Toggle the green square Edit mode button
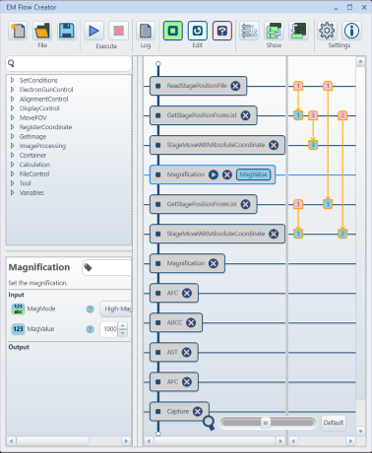Viewport: 372px width, 453px height. point(173,31)
